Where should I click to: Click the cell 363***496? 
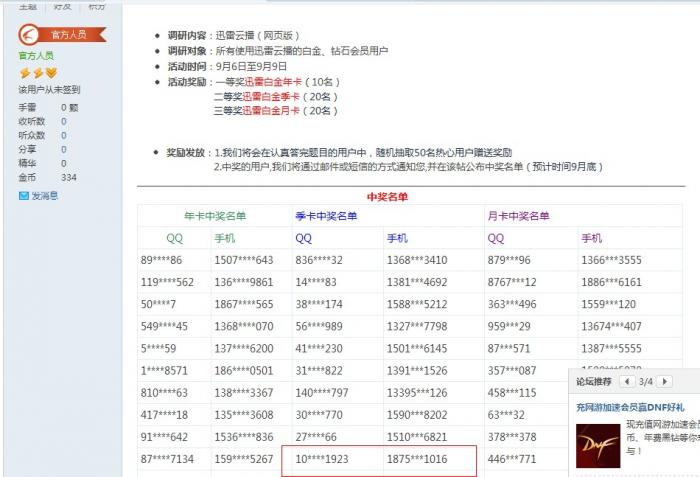[512, 304]
